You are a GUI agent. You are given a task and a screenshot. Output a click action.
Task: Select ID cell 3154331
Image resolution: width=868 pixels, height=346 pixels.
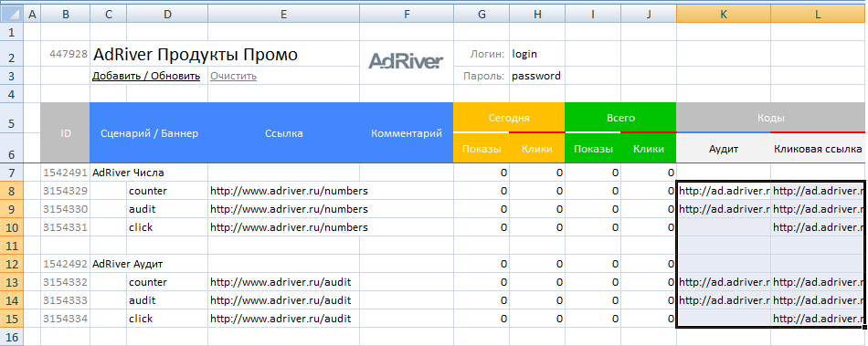[65, 227]
